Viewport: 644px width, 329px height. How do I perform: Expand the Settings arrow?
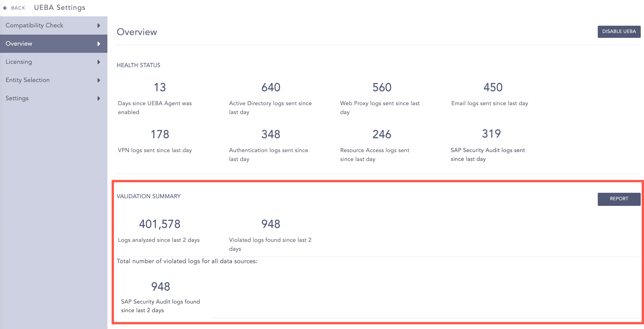[99, 99]
